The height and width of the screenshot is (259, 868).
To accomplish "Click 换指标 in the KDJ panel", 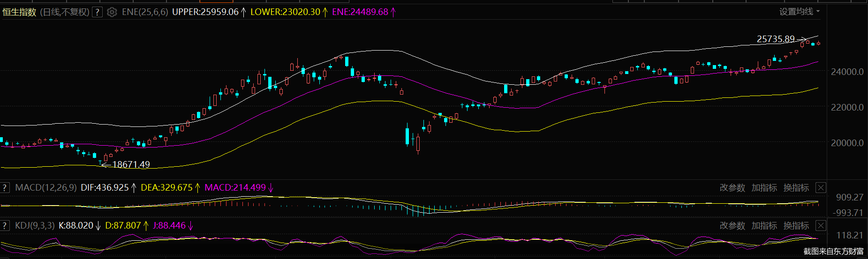I will pyautogui.click(x=796, y=226).
